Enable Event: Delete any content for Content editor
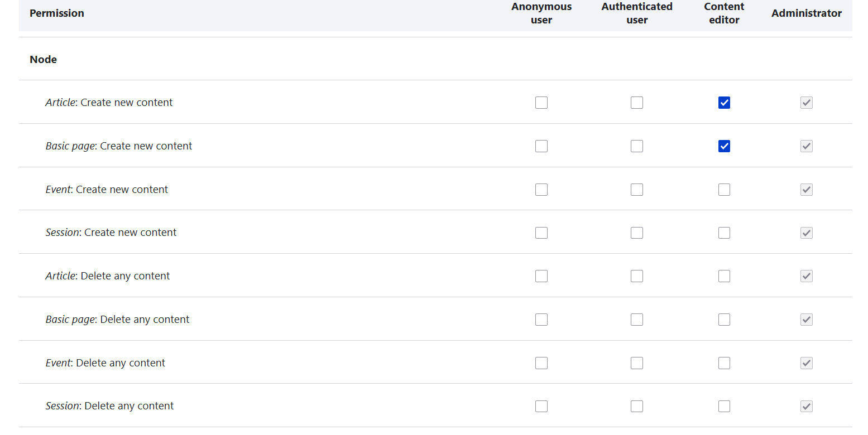 pos(724,363)
